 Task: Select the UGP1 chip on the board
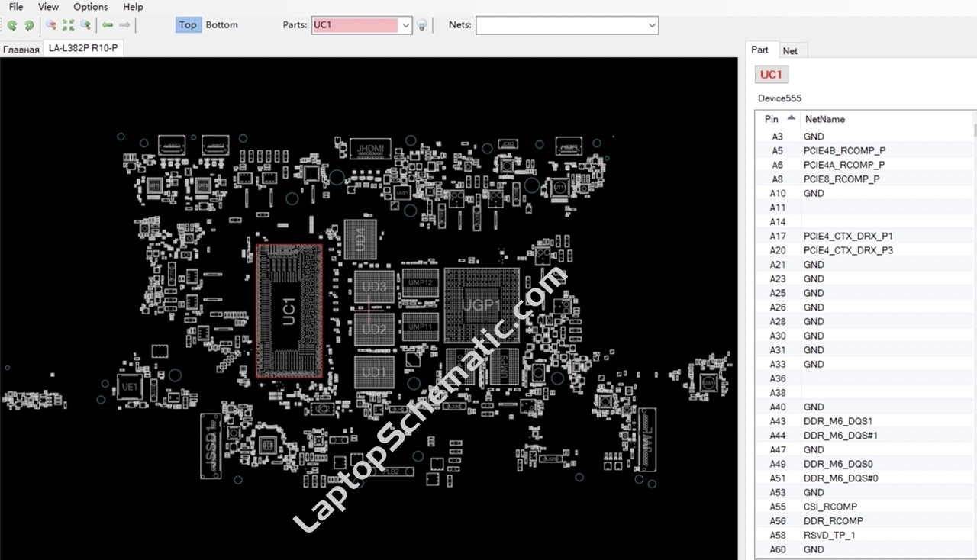click(x=482, y=305)
